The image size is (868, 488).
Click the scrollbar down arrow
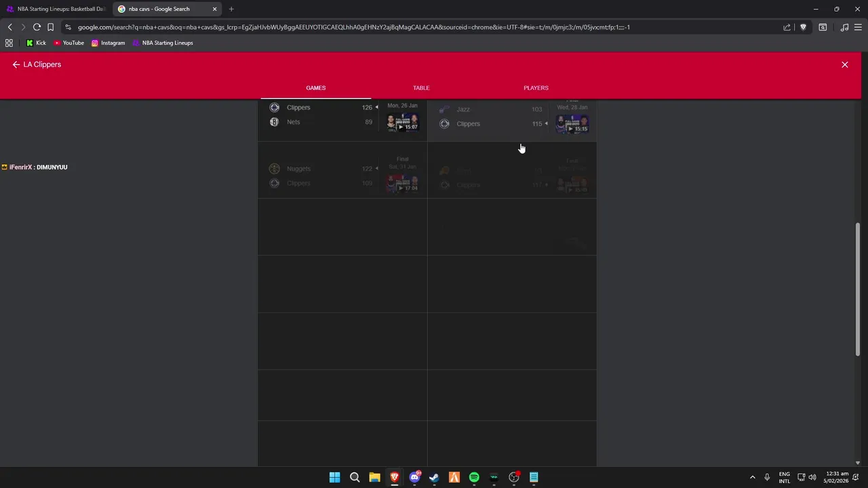click(x=858, y=463)
